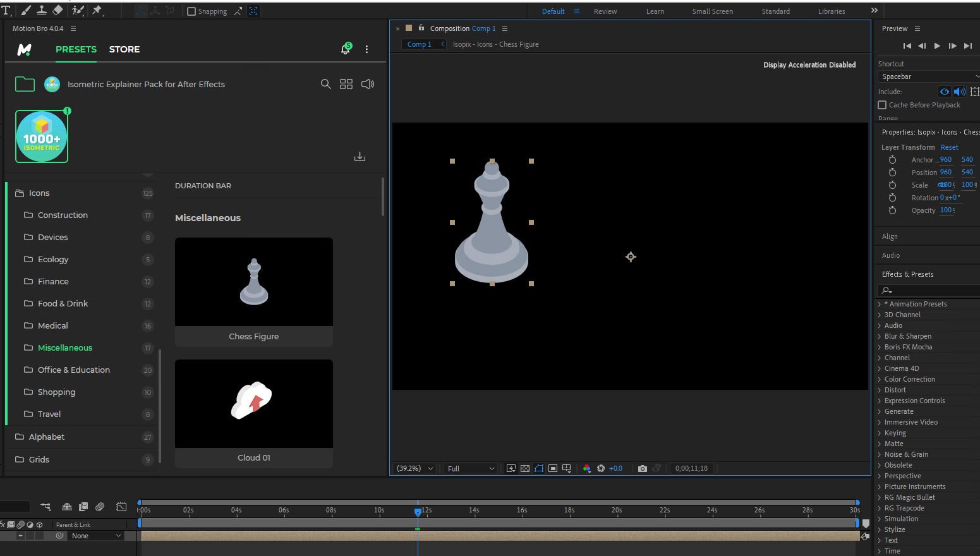Toggle video include eye icon
The height and width of the screenshot is (556, 980).
[x=944, y=92]
